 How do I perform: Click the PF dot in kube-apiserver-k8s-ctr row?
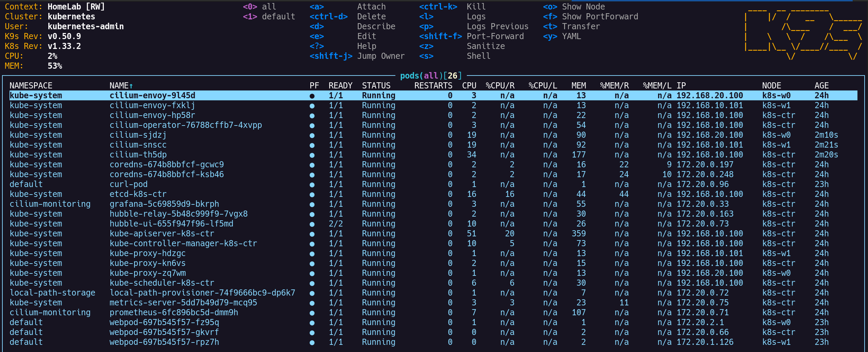click(x=312, y=234)
